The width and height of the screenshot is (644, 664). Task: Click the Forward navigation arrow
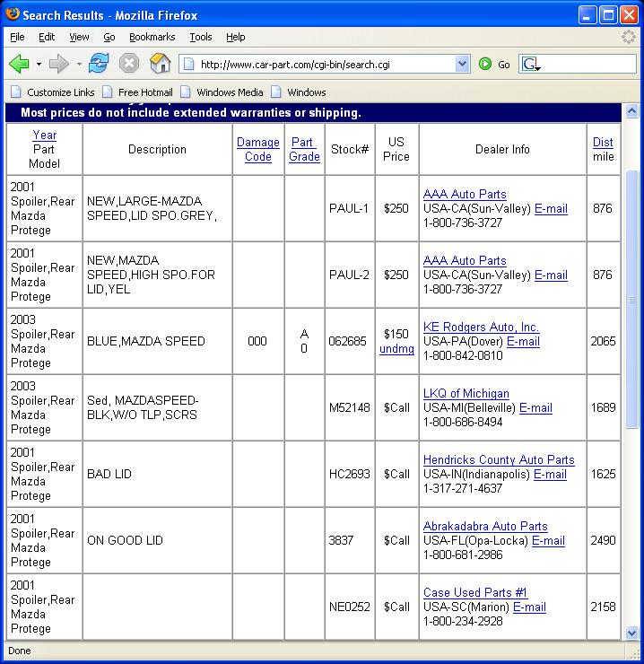58,64
